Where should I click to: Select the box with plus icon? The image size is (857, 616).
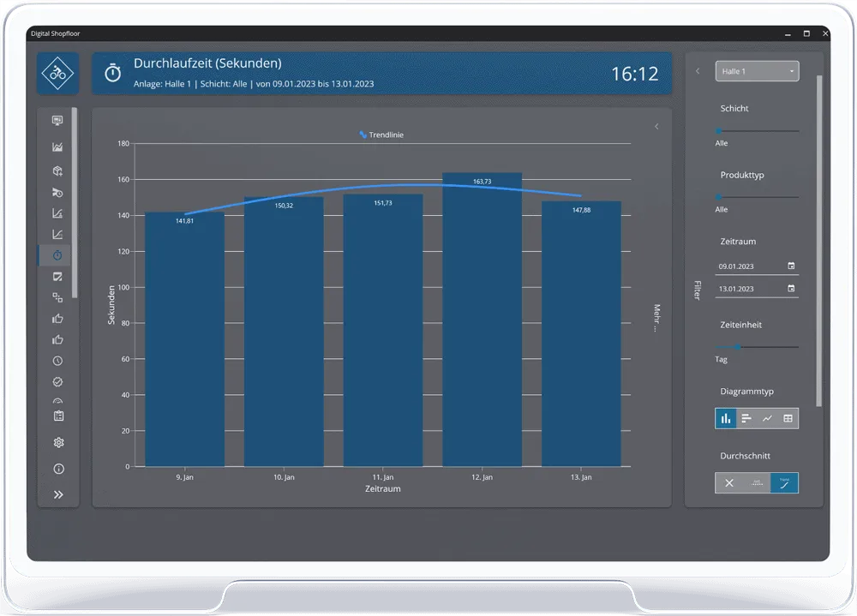pyautogui.click(x=57, y=170)
